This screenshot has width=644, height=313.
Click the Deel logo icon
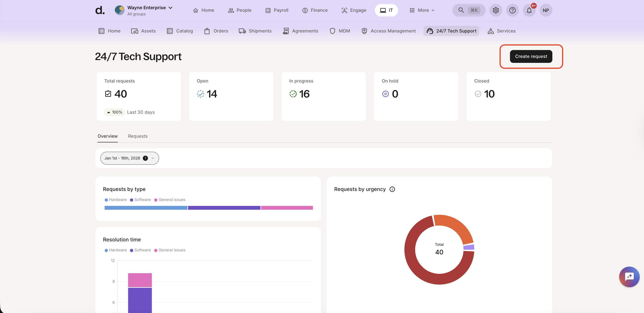(100, 10)
